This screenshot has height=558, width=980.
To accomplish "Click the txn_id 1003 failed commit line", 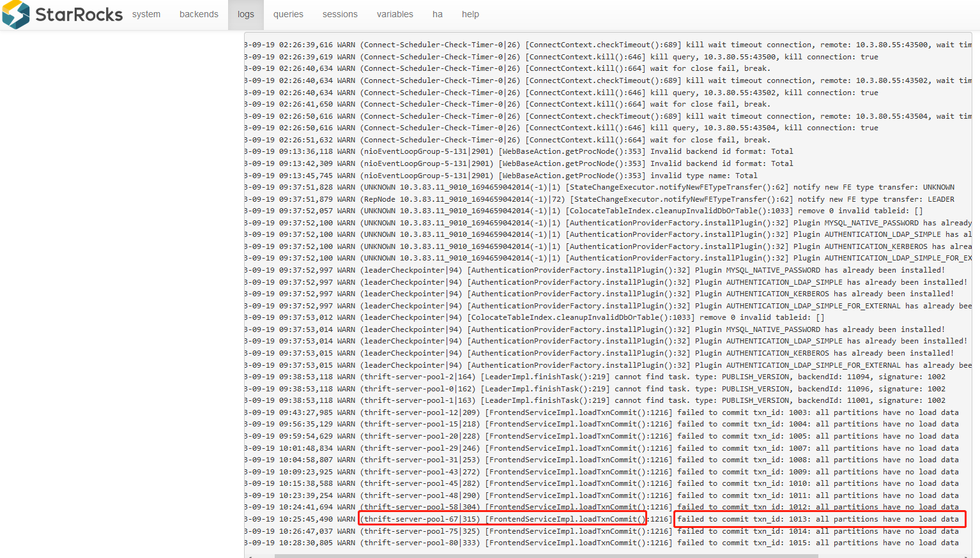I will 601,412.
